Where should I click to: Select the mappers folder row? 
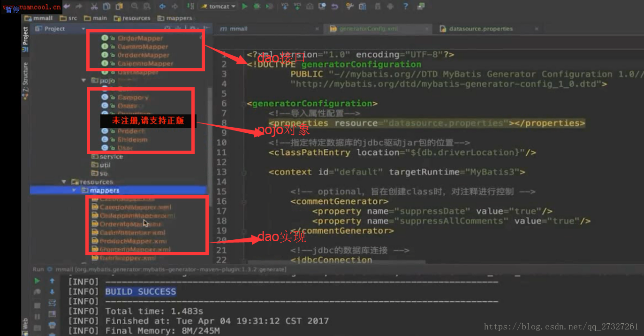[118, 191]
